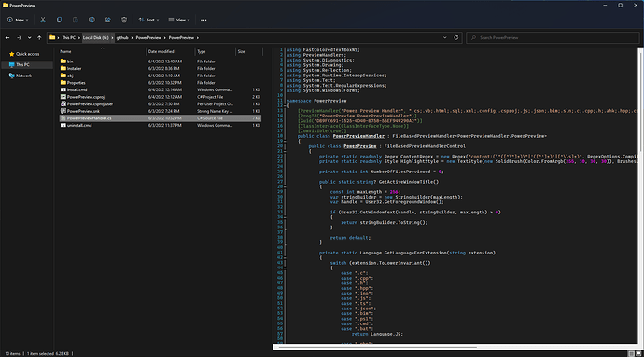
Task: Click the bin folder icon
Action: point(63,62)
